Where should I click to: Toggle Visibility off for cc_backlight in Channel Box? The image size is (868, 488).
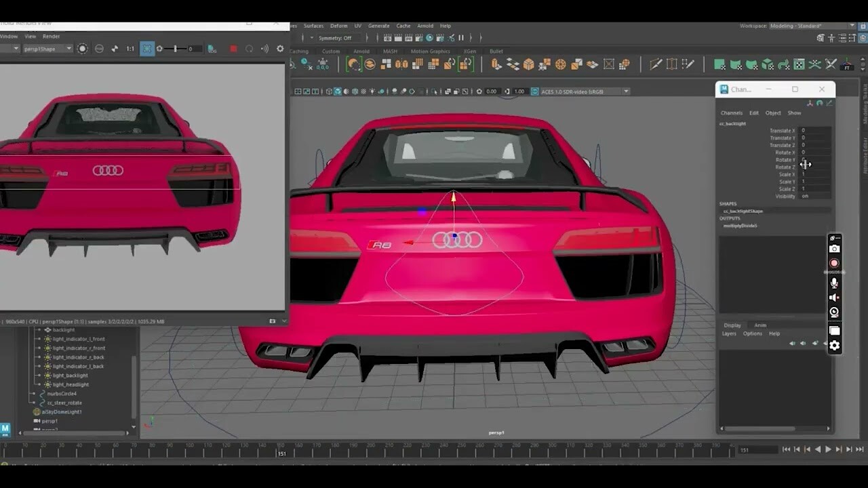pos(808,196)
